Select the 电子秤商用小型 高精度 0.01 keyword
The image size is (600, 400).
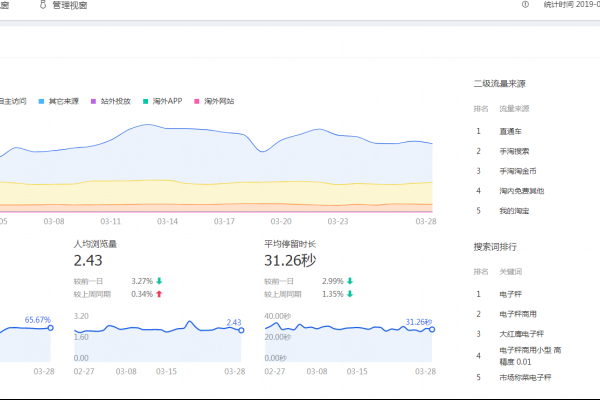(530, 356)
